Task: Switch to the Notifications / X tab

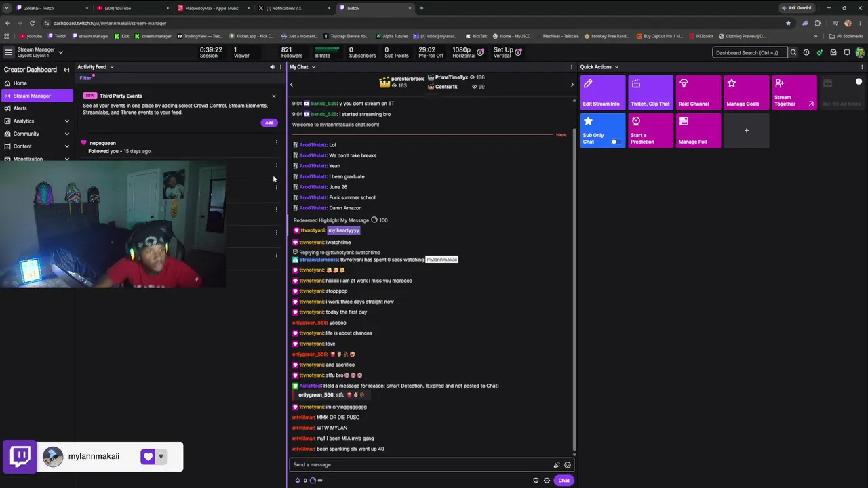Action: coord(293,8)
